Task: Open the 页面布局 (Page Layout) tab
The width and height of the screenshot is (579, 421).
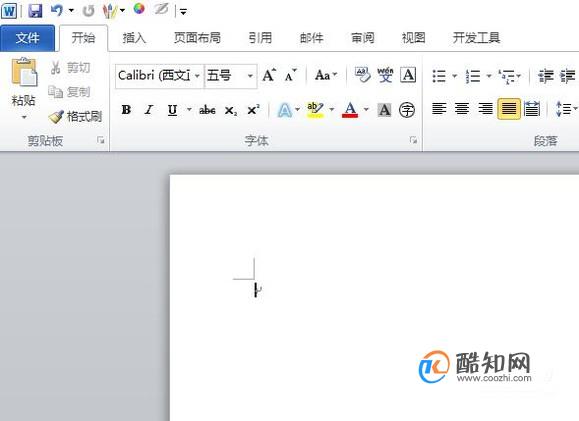Action: coord(197,38)
